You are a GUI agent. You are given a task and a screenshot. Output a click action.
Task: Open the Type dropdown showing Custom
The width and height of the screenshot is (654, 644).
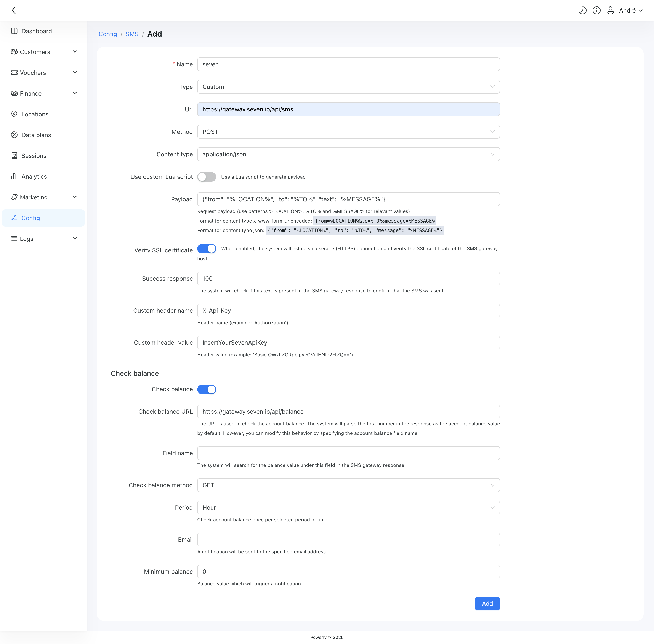point(348,87)
